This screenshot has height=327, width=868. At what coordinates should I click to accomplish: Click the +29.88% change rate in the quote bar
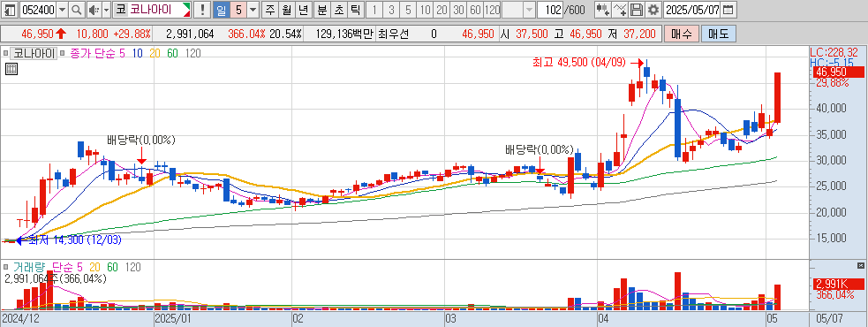coord(132,34)
